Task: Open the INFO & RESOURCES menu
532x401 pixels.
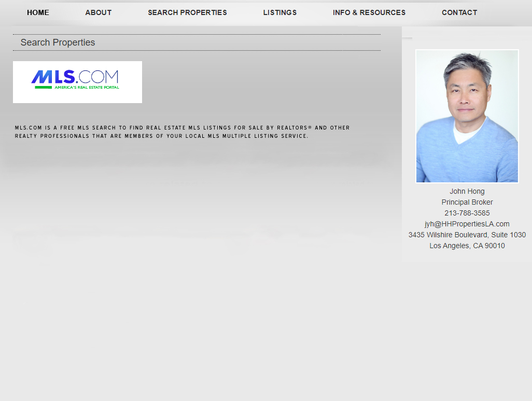Action: 369,12
